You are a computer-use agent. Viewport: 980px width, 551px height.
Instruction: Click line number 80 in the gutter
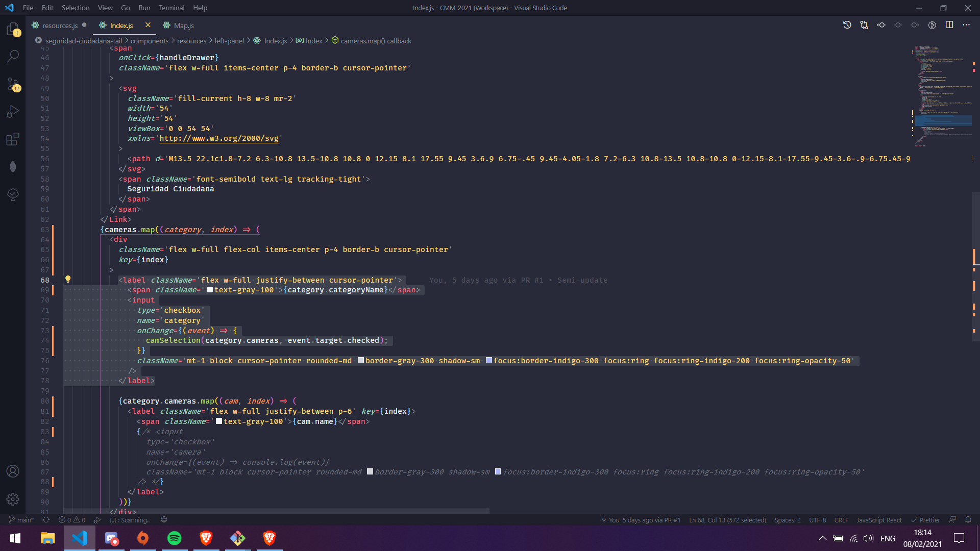(x=45, y=401)
